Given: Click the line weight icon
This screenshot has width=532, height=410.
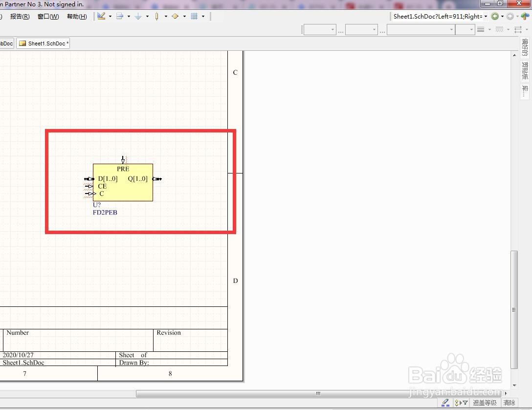Looking at the screenshot, I should coord(481,29).
